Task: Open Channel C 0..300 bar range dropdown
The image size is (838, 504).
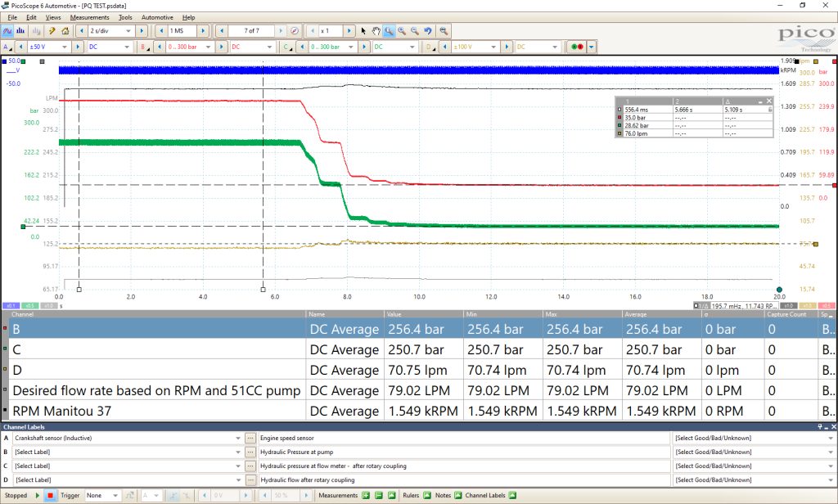Action: [351, 47]
